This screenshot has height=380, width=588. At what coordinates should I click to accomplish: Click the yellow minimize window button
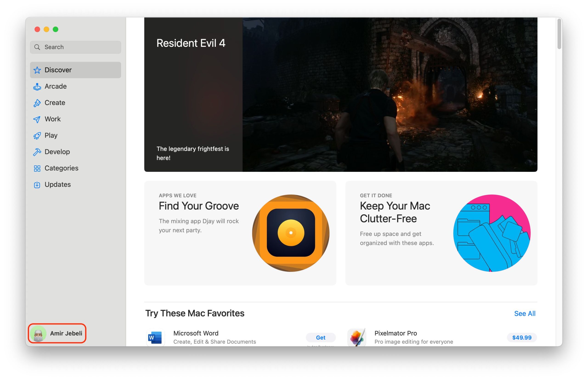click(x=46, y=29)
